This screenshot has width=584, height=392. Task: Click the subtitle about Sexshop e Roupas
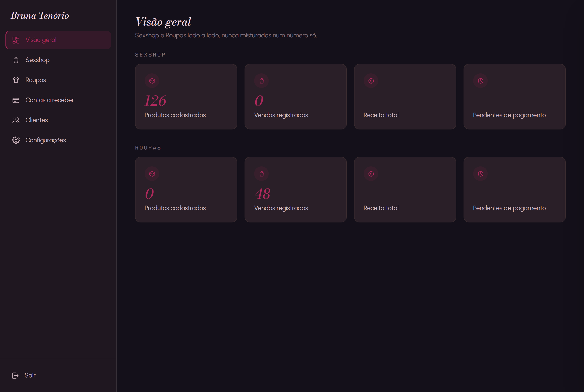[x=226, y=35]
